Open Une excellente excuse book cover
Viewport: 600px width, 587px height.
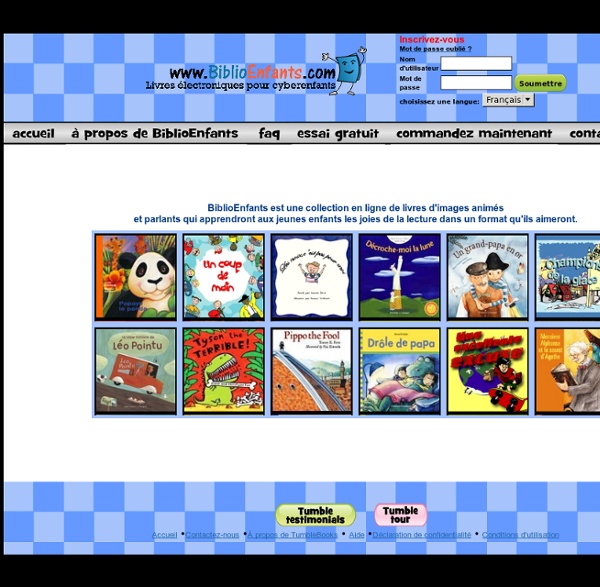tap(488, 371)
